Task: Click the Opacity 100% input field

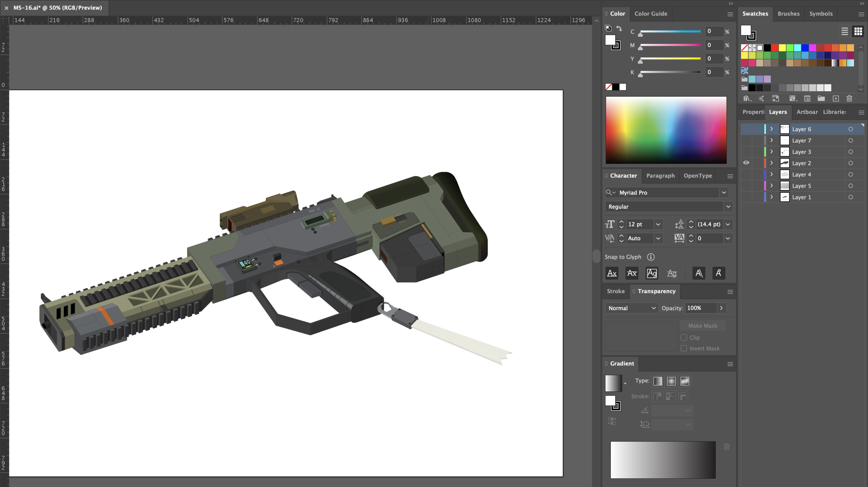Action: pos(700,308)
